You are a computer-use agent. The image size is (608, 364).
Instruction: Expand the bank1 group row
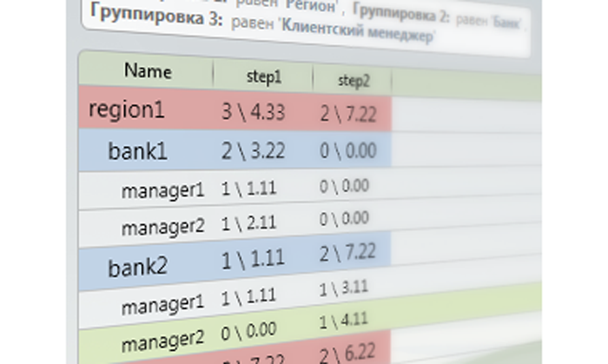[137, 151]
